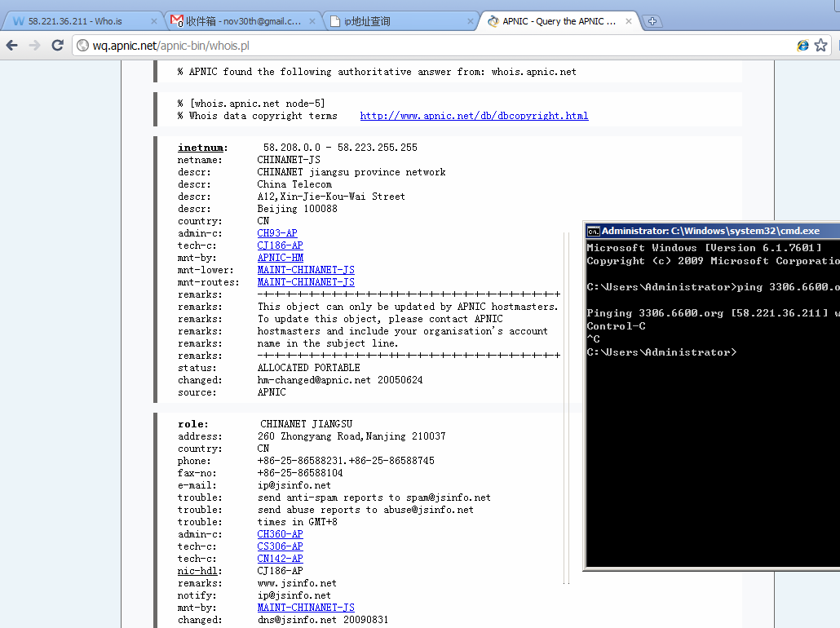Click status value ALLOCATED PORTABLE
The width and height of the screenshot is (840, 628).
pyautogui.click(x=308, y=368)
